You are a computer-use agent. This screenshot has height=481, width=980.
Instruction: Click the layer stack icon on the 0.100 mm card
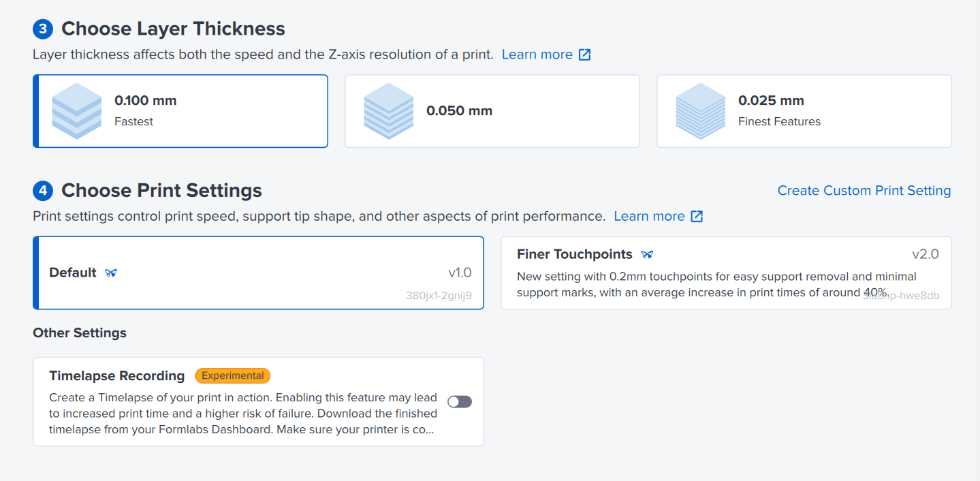pos(76,110)
